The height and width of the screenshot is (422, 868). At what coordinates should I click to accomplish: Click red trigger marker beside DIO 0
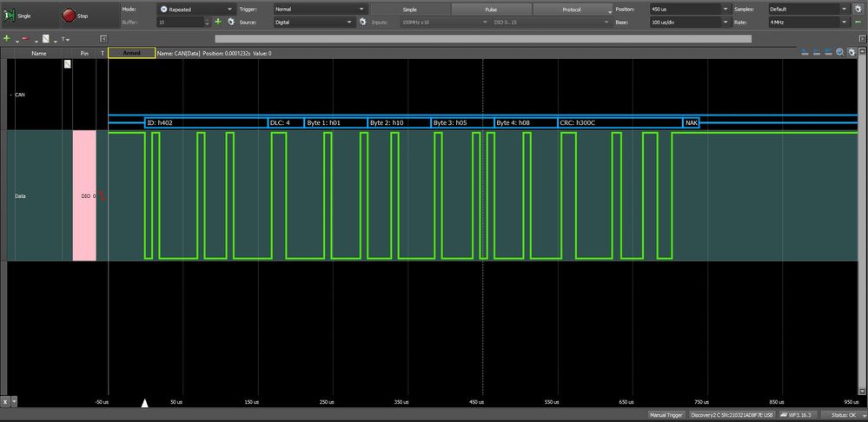click(x=102, y=195)
